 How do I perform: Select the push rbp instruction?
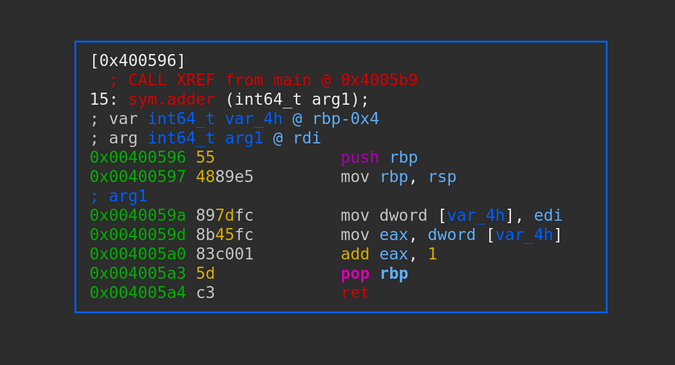(379, 158)
